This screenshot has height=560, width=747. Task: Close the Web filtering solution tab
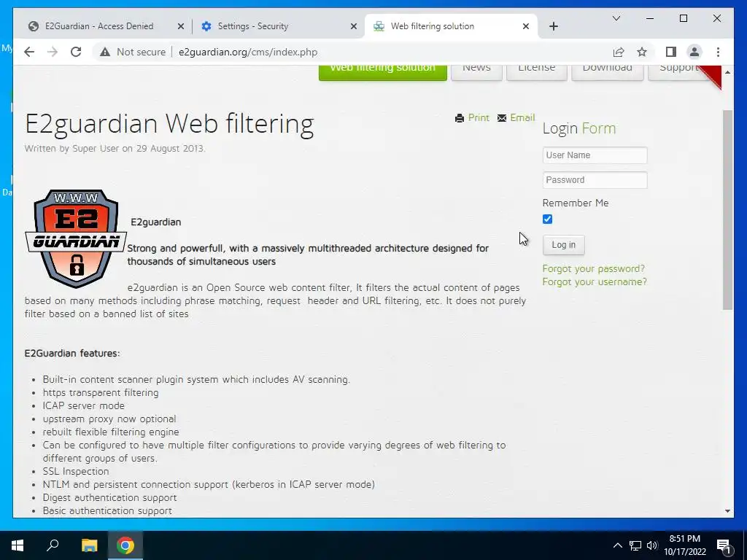[x=526, y=26]
